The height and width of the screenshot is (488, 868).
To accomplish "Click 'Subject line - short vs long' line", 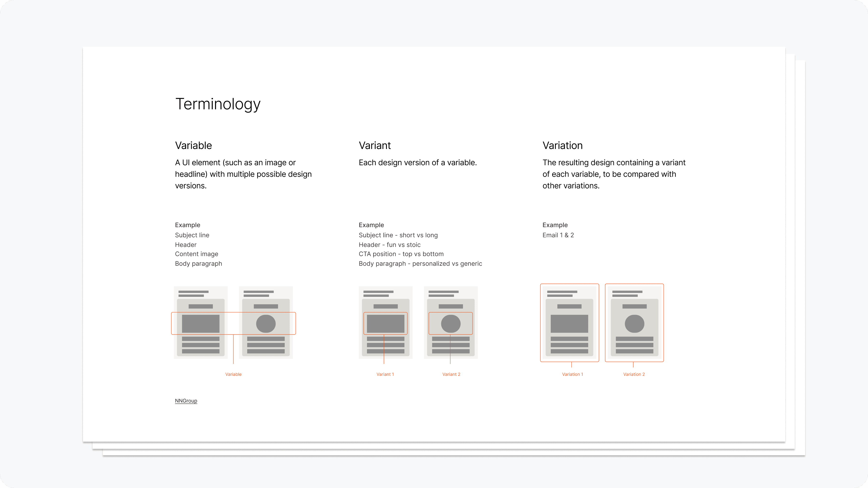I will (398, 235).
